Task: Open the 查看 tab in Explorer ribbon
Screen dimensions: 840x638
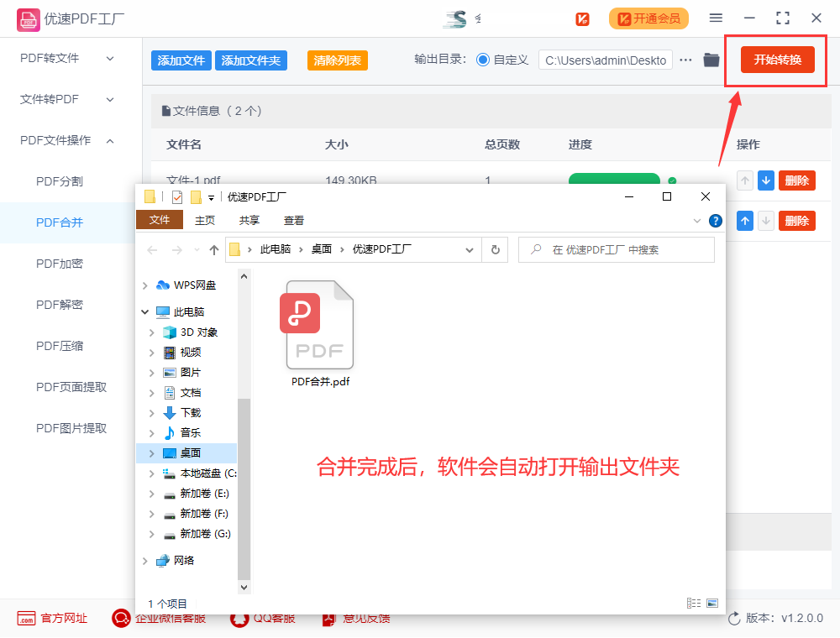Action: tap(293, 220)
